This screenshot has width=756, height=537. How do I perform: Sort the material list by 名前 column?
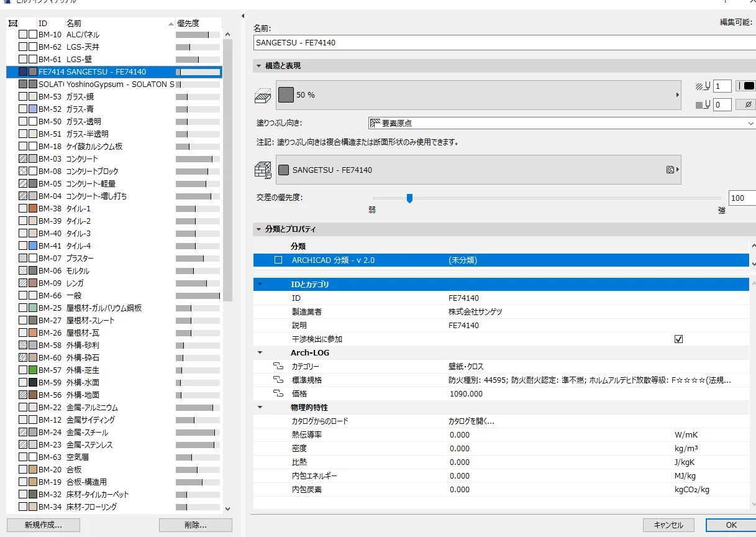click(x=120, y=24)
